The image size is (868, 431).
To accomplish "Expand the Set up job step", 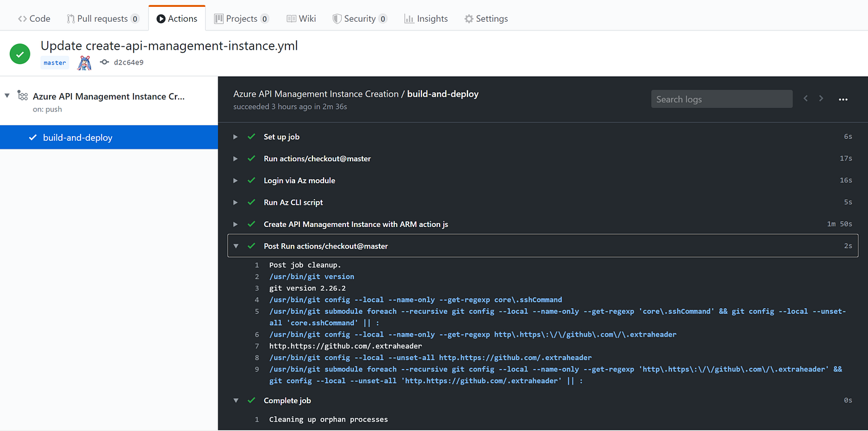I will click(236, 136).
